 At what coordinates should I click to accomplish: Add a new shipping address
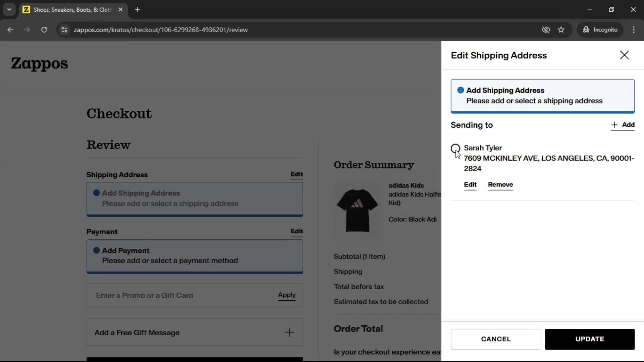623,125
